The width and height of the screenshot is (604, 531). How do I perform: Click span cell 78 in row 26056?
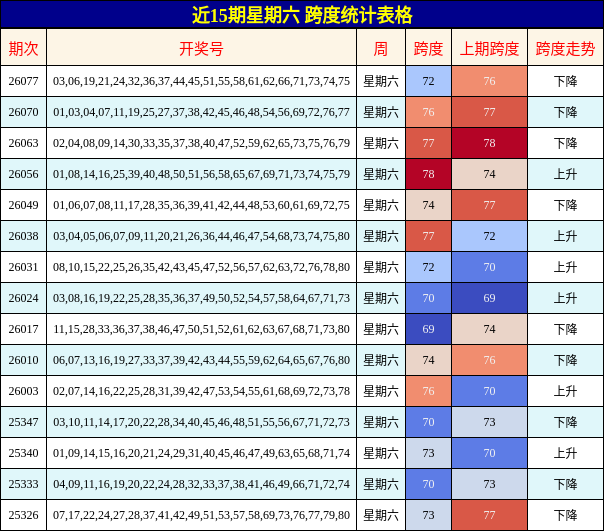(428, 174)
